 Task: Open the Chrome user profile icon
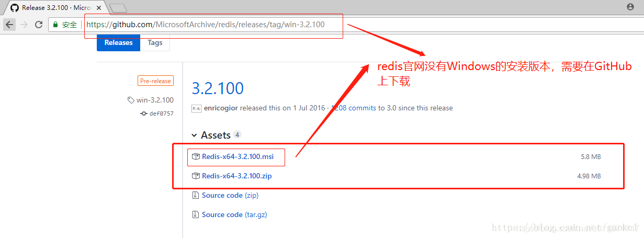tap(630, 7)
